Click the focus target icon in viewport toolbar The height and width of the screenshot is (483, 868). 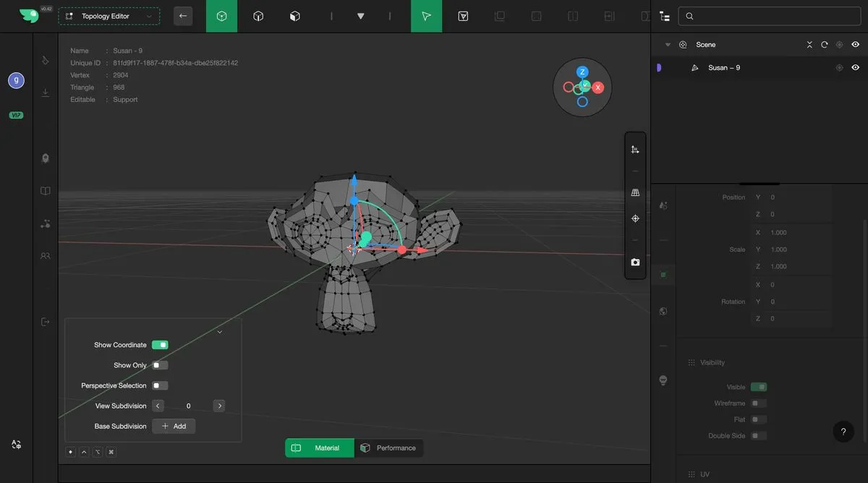635,218
